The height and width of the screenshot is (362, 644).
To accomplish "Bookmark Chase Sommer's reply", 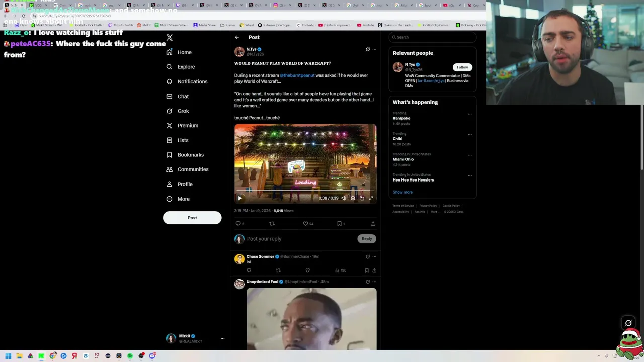I will click(x=366, y=270).
